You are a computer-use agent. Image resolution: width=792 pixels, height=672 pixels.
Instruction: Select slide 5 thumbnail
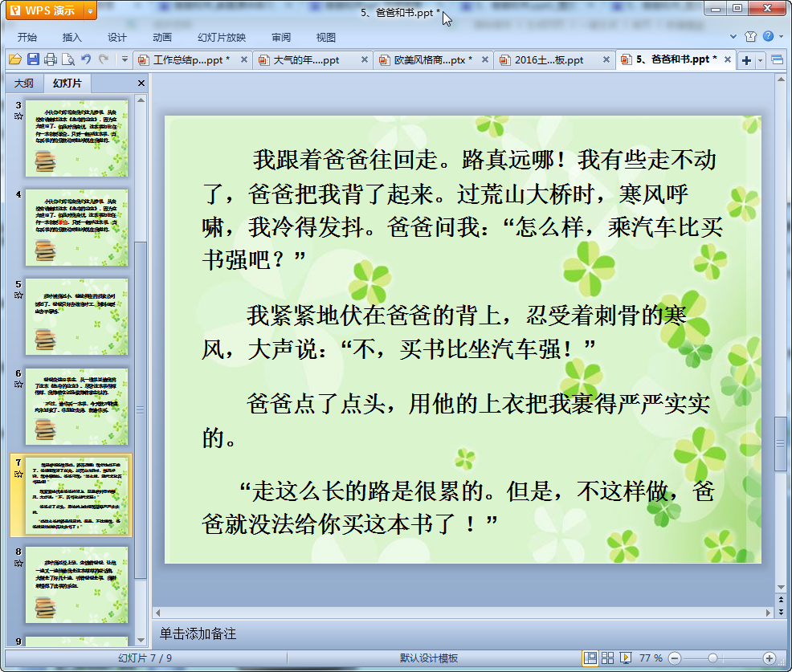77,317
